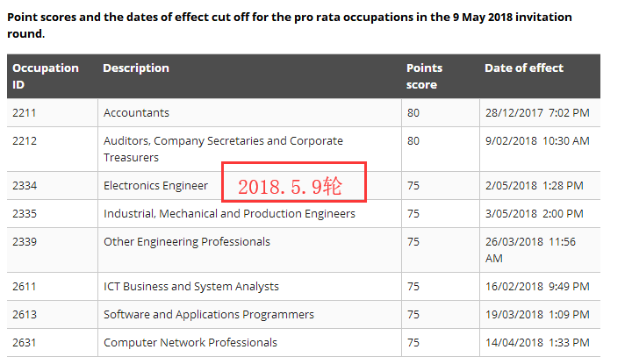Click Computer Network Professionals description
The image size is (632, 364).
tap(190, 343)
